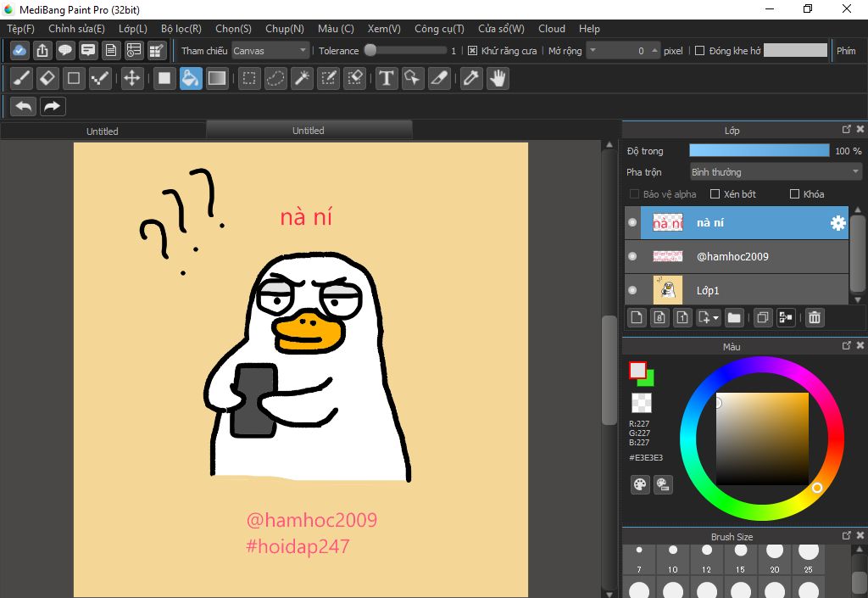Detach the Lớp panel with pop-out icon
868x598 pixels.
pyautogui.click(x=846, y=129)
